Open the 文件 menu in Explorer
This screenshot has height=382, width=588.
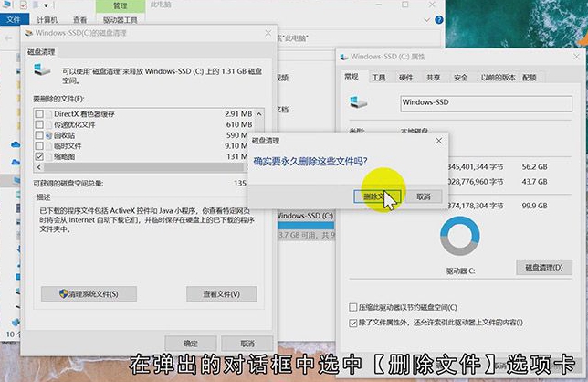tap(14, 19)
